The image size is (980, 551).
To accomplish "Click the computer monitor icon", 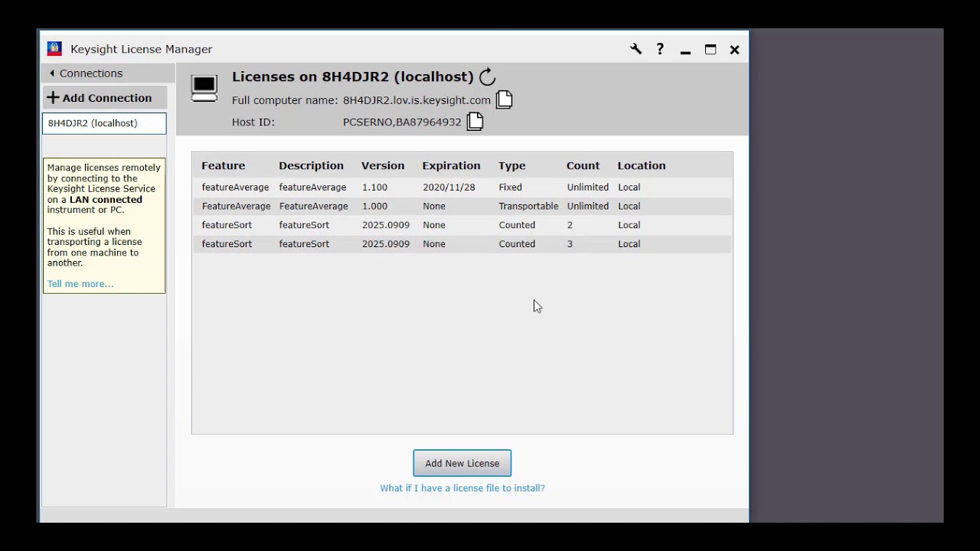I will (x=204, y=89).
